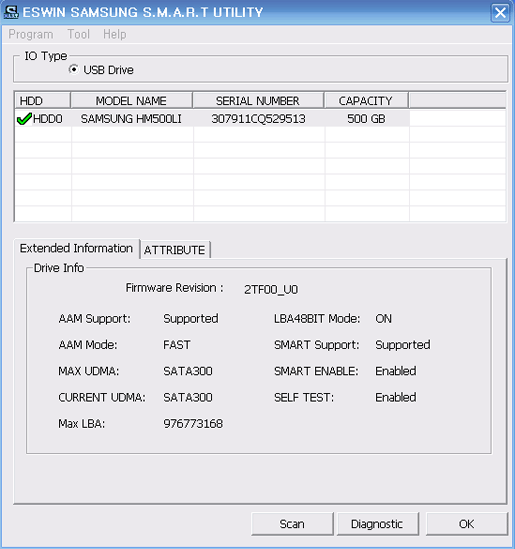Start the Diagnostic button

click(x=377, y=524)
